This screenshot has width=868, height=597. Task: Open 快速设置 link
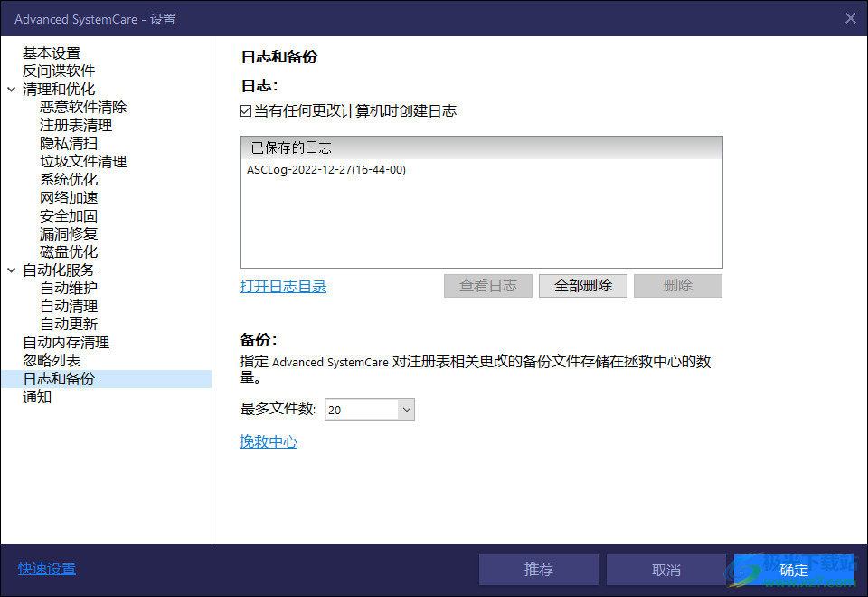pyautogui.click(x=46, y=569)
